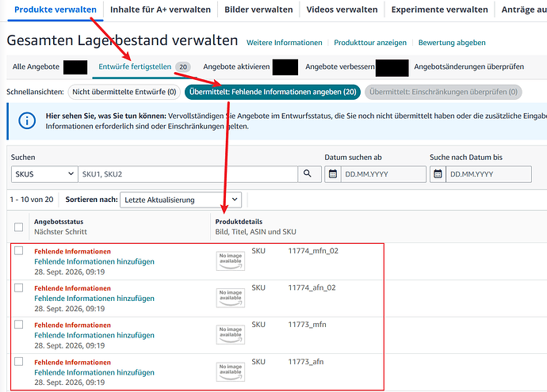Click red Fehlende Informationen status for 11774_mfn_02
This screenshot has width=547, height=392.
[x=73, y=251]
